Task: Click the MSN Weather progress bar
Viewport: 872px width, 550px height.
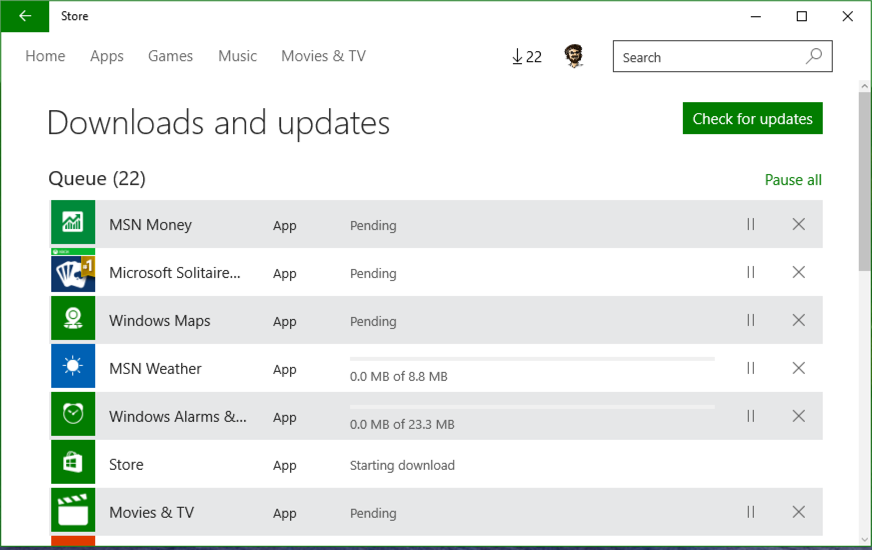Action: (532, 359)
